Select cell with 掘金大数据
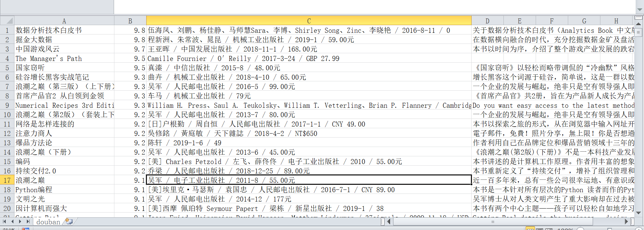The width and height of the screenshot is (644, 230). click(64, 40)
